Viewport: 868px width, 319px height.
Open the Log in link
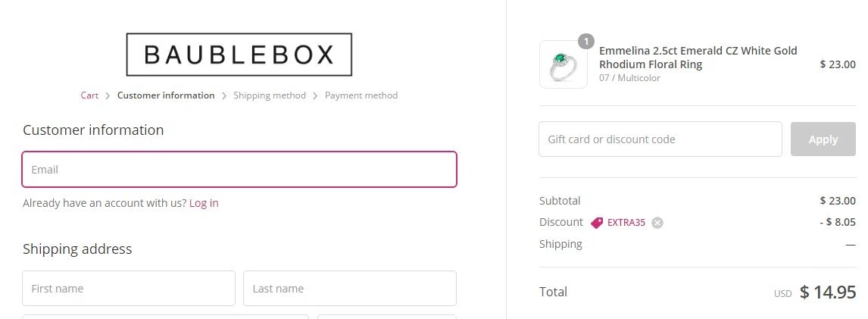(204, 203)
